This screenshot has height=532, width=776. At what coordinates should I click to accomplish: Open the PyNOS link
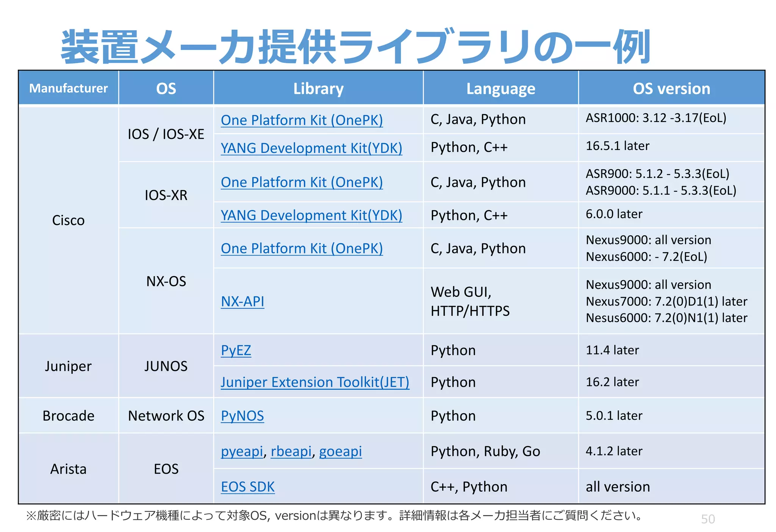(242, 416)
